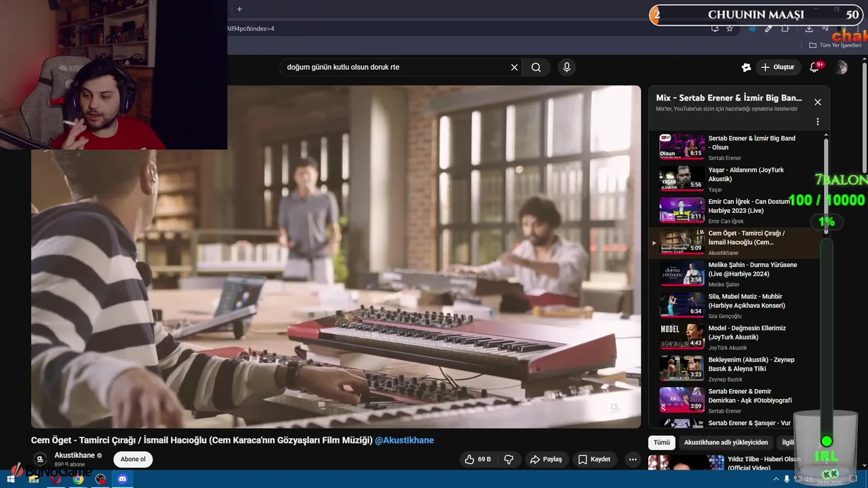Save the video with Kaydet
The width and height of the screenshot is (868, 488).
pos(594,460)
